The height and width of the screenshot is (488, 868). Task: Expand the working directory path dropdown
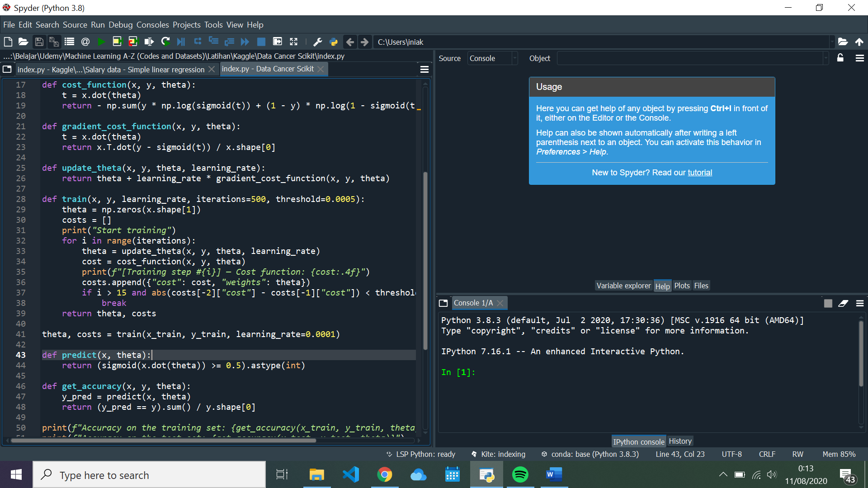tap(831, 42)
